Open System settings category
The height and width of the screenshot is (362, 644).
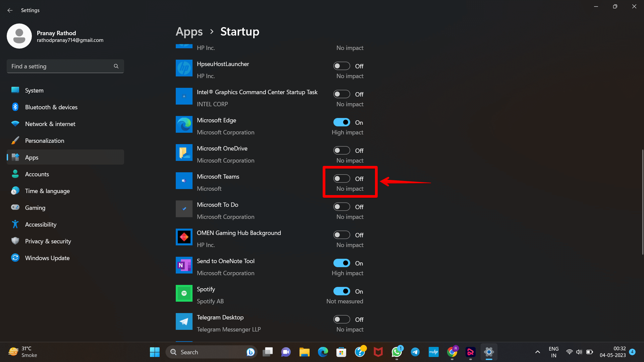coord(65,90)
